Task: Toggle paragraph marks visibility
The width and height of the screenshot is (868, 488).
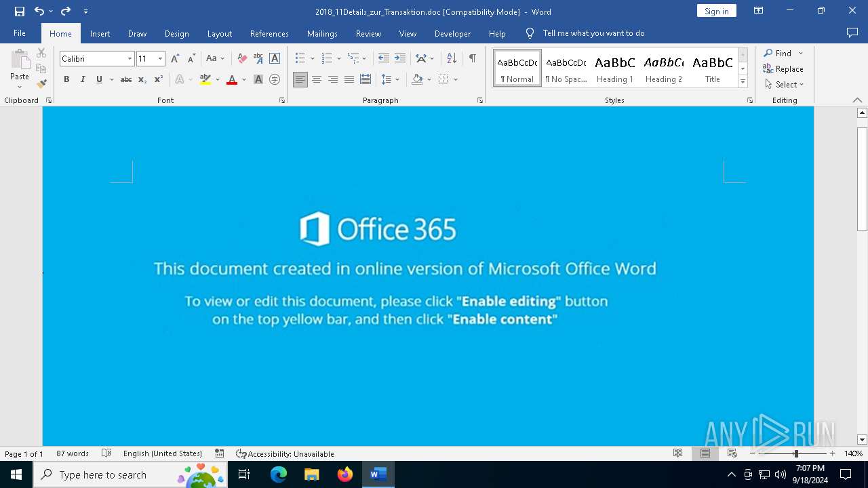Action: tap(472, 59)
